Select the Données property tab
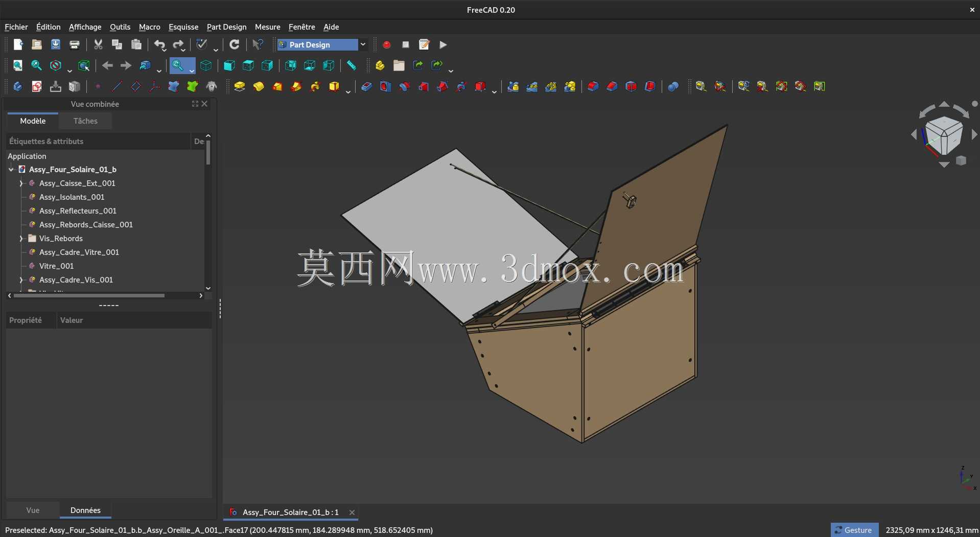This screenshot has height=537, width=980. (85, 510)
